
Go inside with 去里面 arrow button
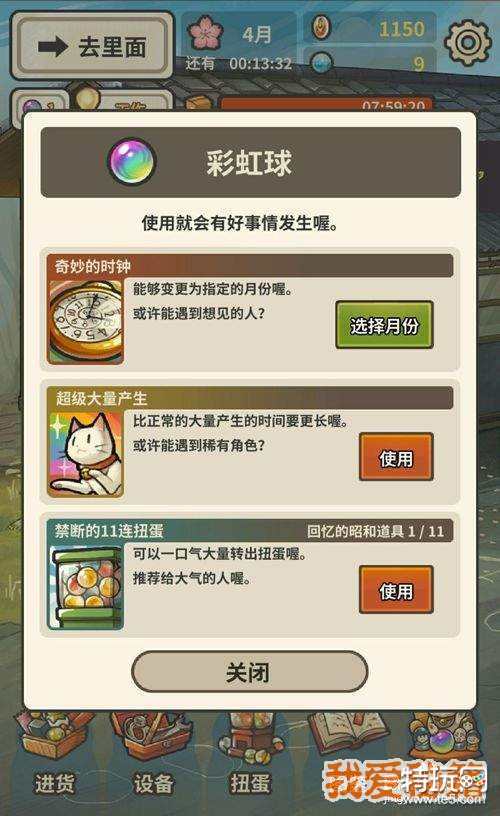(x=92, y=47)
